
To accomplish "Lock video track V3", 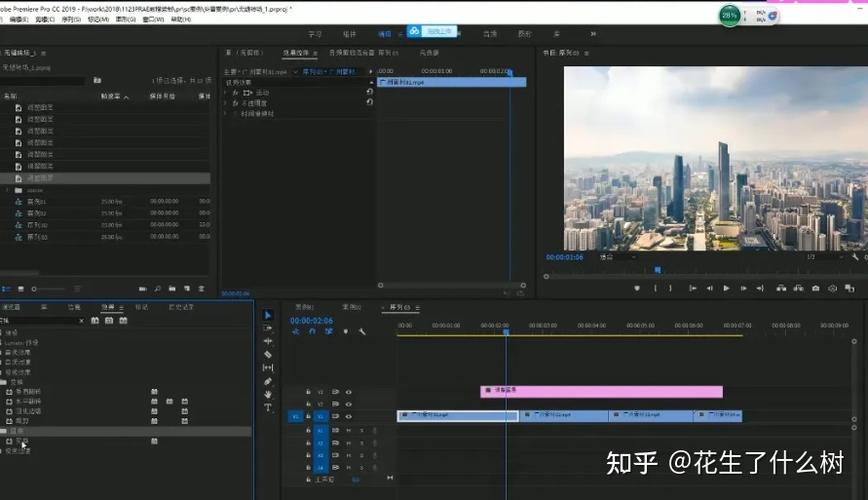I will [x=308, y=392].
